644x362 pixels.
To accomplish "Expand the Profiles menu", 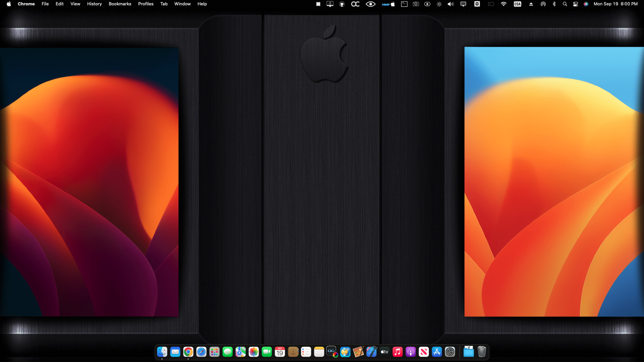I will tap(146, 4).
